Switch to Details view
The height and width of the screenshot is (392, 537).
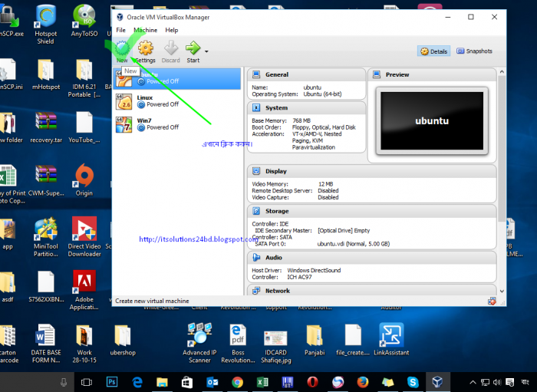pyautogui.click(x=434, y=51)
